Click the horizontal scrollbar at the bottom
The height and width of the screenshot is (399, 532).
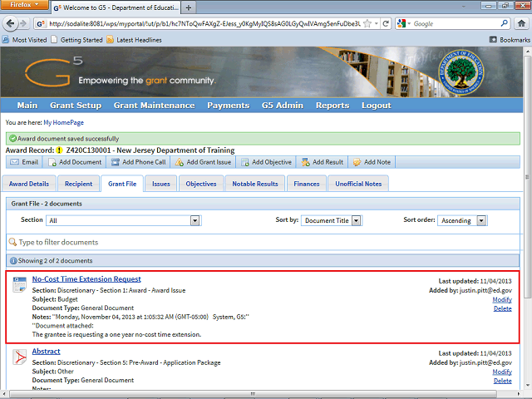pyautogui.click(x=253, y=393)
